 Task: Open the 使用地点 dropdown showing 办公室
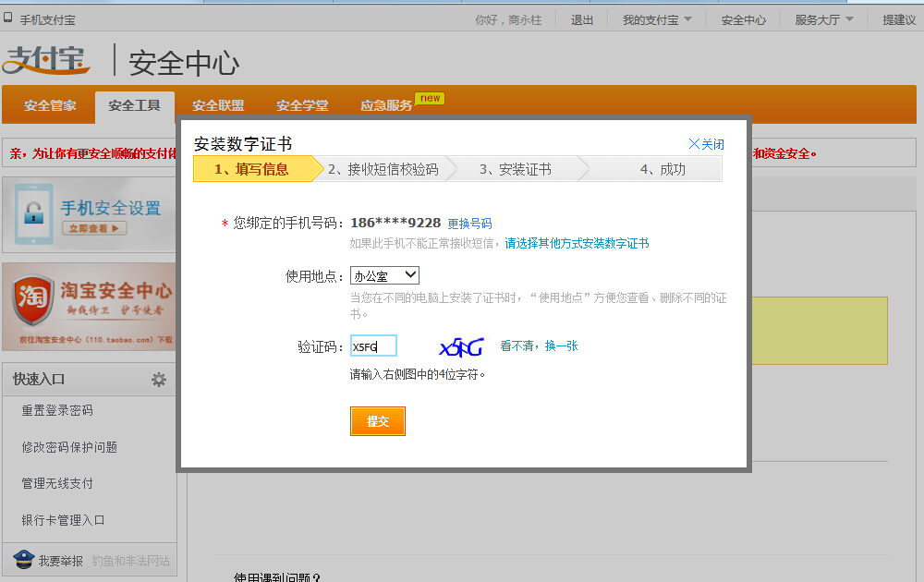383,274
